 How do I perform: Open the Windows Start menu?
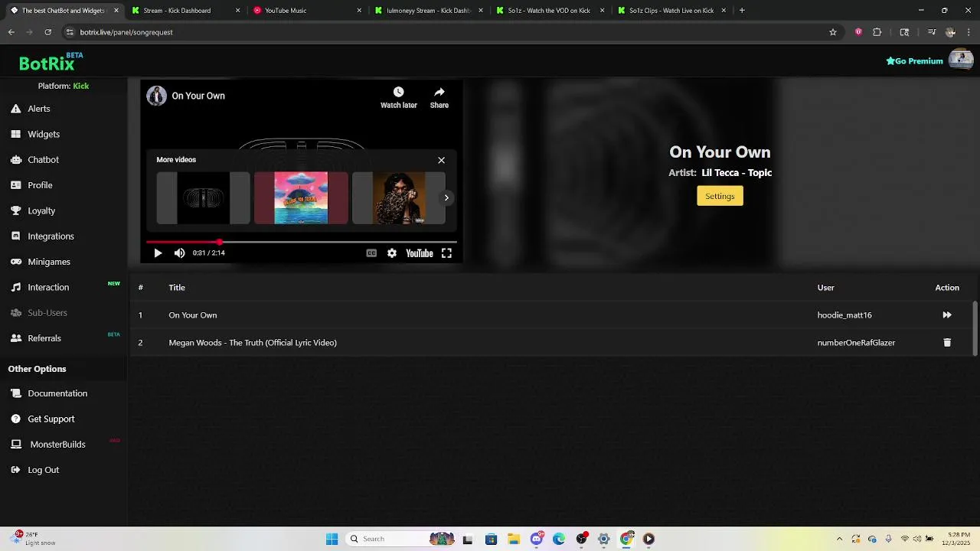point(332,539)
